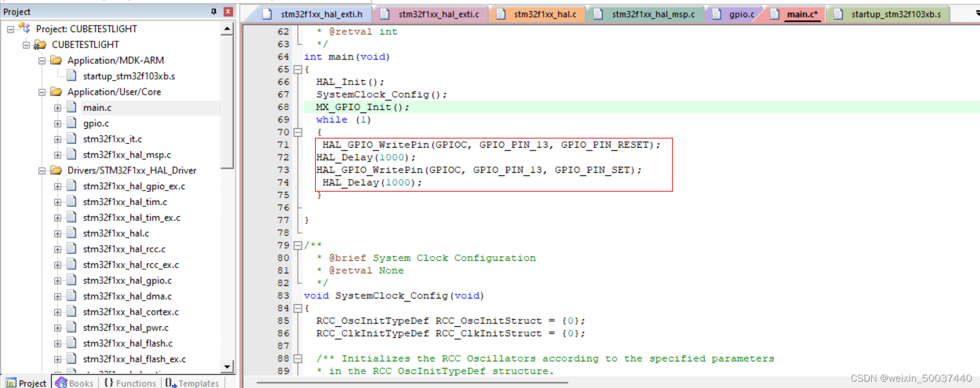Collapse the Project: CUBETESTLIGHT root node
This screenshot has height=388, width=980.
click(10, 29)
